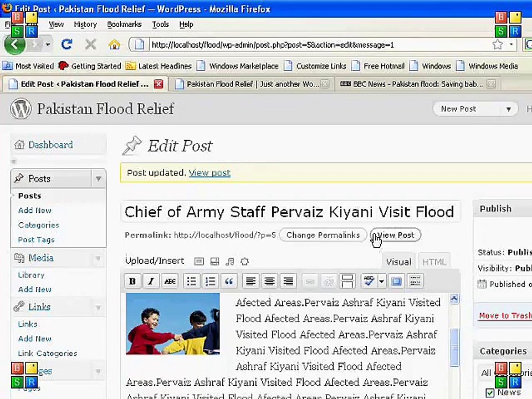Apply Italic formatting in the editor toolbar
Screen dimensions: 532x399
[x=151, y=282]
